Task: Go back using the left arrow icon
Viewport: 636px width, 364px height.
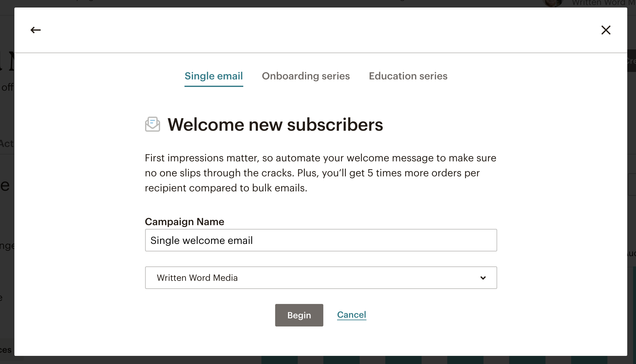Action: click(36, 30)
